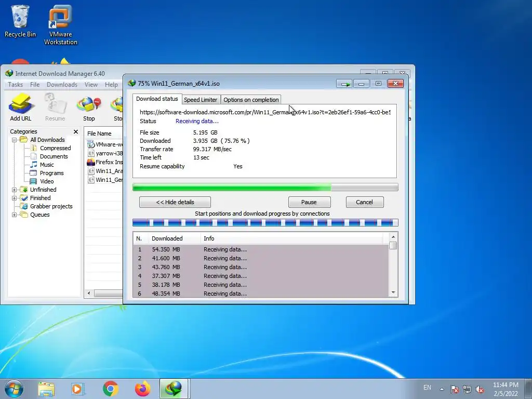
Task: Switch to the Speed Limiter tab
Action: coord(201,100)
